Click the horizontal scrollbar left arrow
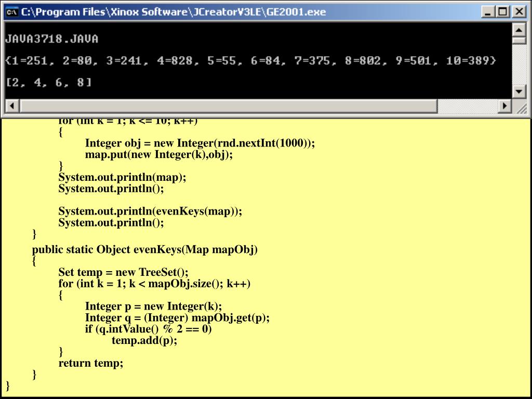532x399 pixels. (x=12, y=106)
